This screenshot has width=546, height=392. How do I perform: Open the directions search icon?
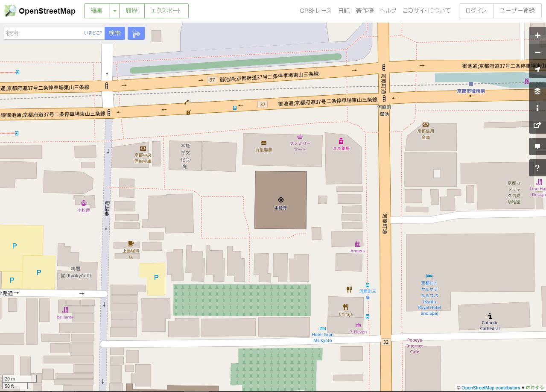pyautogui.click(x=136, y=33)
